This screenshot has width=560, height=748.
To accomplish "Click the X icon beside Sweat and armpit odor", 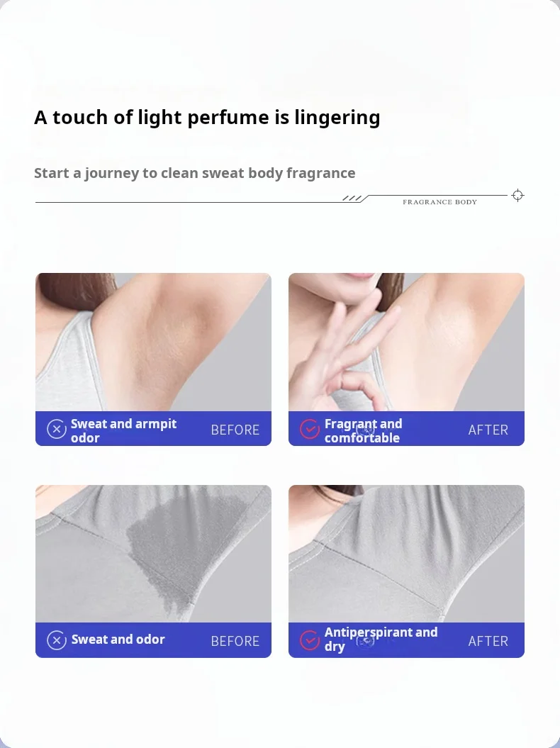I will [x=56, y=429].
